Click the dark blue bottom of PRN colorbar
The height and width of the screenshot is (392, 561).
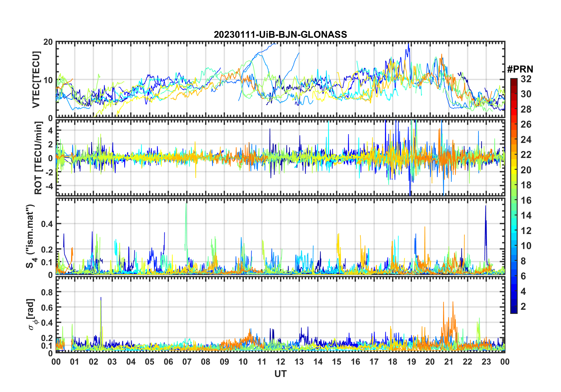point(514,309)
